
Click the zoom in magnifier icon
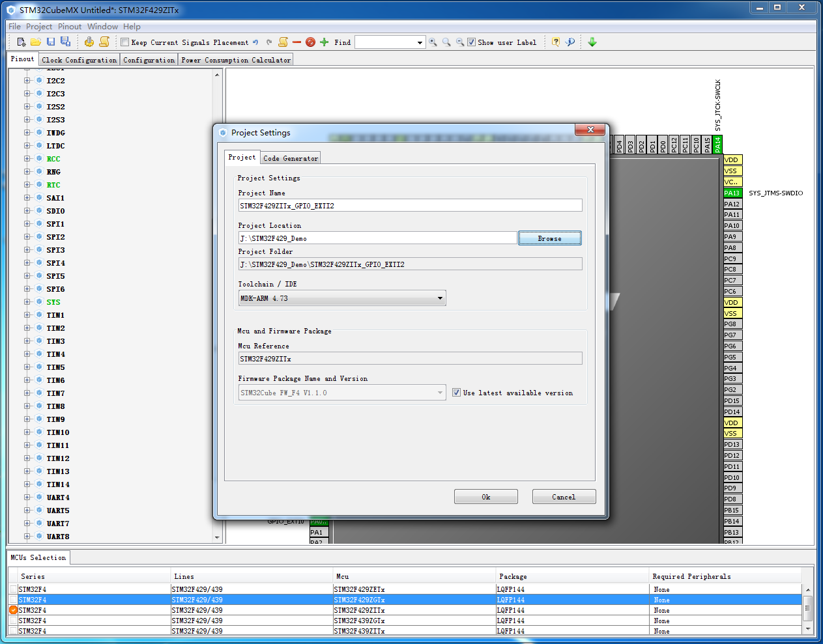pyautogui.click(x=433, y=42)
